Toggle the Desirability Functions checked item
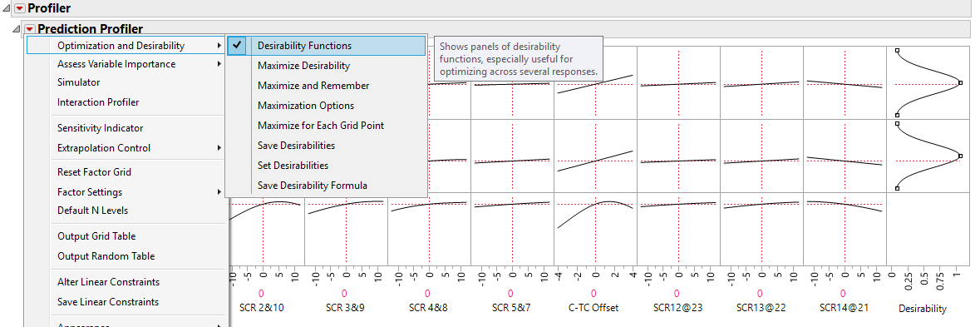This screenshot has width=980, height=327. pyautogui.click(x=326, y=46)
